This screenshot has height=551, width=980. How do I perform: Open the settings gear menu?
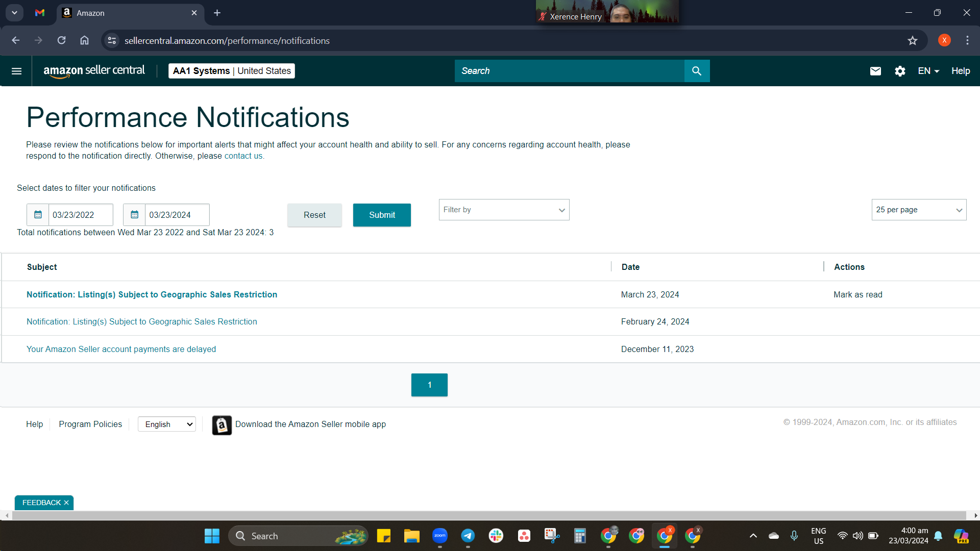pos(900,71)
